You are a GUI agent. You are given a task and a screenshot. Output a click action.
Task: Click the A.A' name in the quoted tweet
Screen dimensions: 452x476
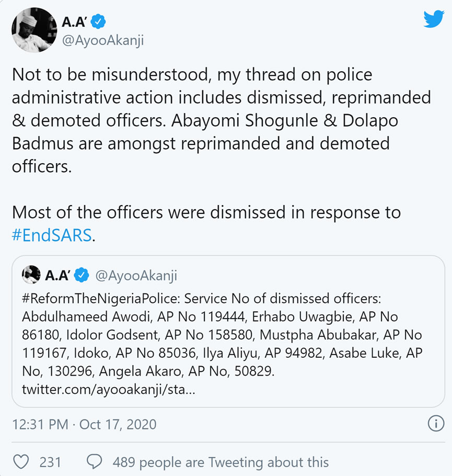pyautogui.click(x=59, y=275)
